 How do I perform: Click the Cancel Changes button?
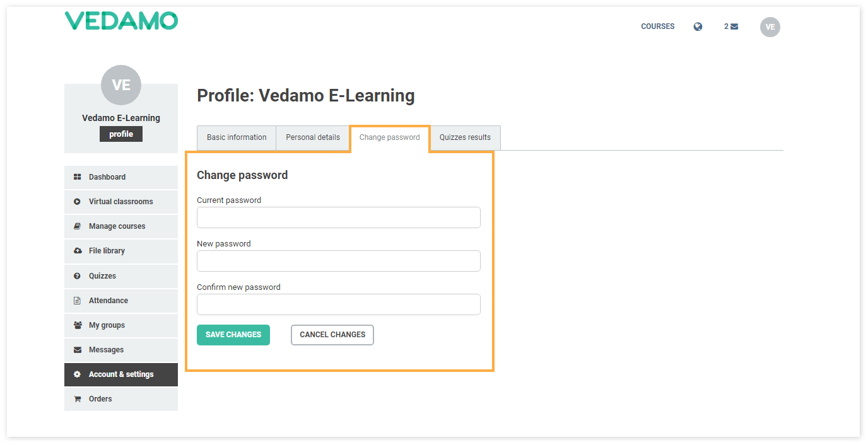(332, 335)
